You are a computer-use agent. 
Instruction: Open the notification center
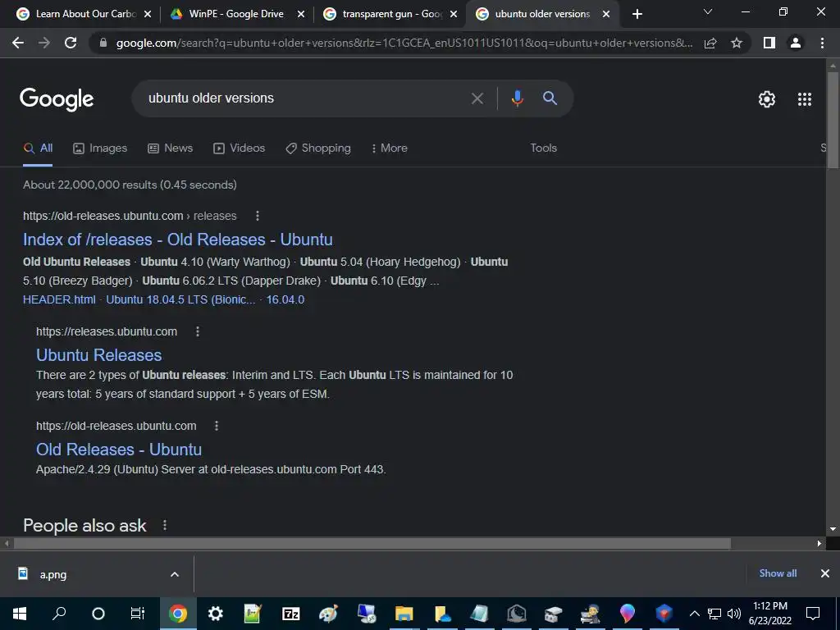click(x=813, y=614)
